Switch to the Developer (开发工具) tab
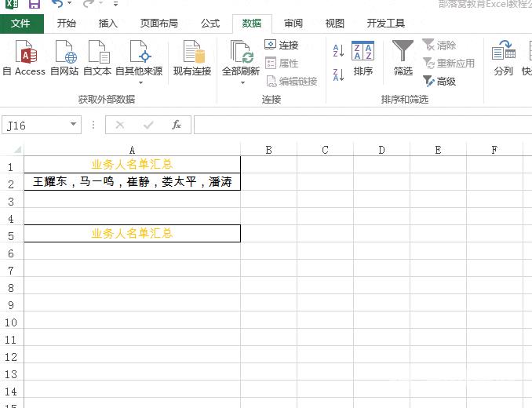This screenshot has height=408, width=532. click(386, 24)
